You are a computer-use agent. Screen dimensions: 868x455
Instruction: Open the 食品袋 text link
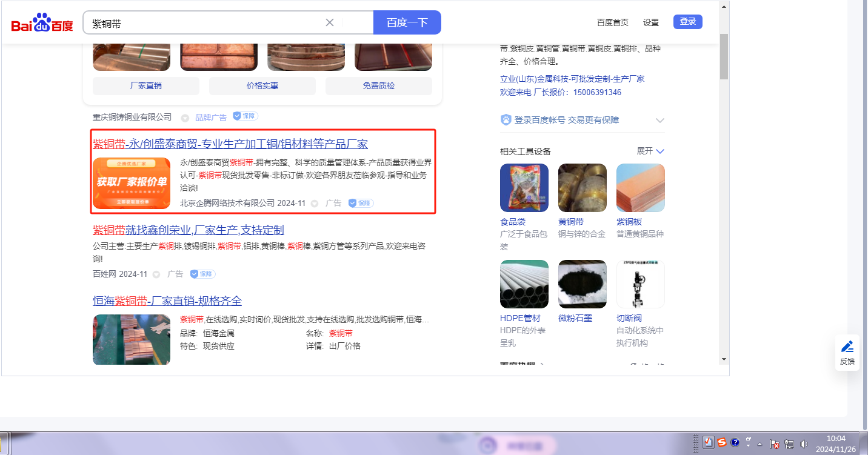[x=513, y=222]
